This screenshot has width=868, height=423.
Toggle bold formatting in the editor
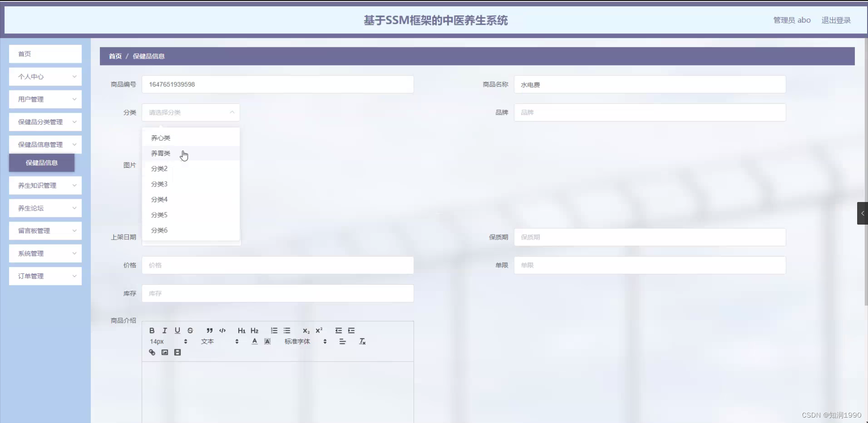pos(152,330)
